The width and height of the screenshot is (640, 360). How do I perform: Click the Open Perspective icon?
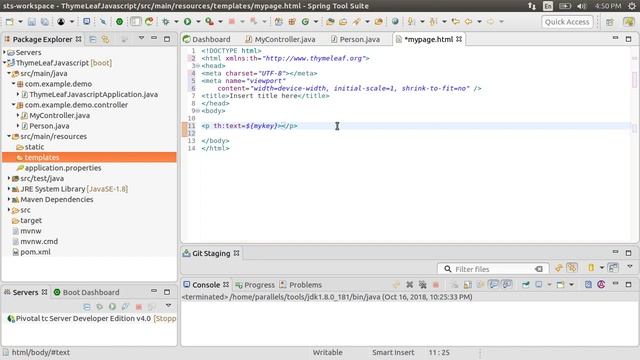[610, 22]
